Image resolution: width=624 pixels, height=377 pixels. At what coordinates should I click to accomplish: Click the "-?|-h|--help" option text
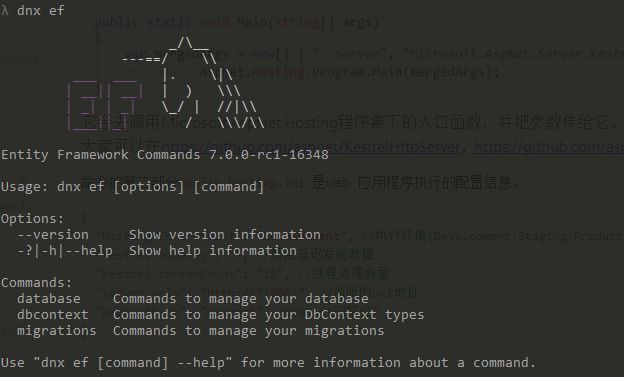(x=65, y=251)
